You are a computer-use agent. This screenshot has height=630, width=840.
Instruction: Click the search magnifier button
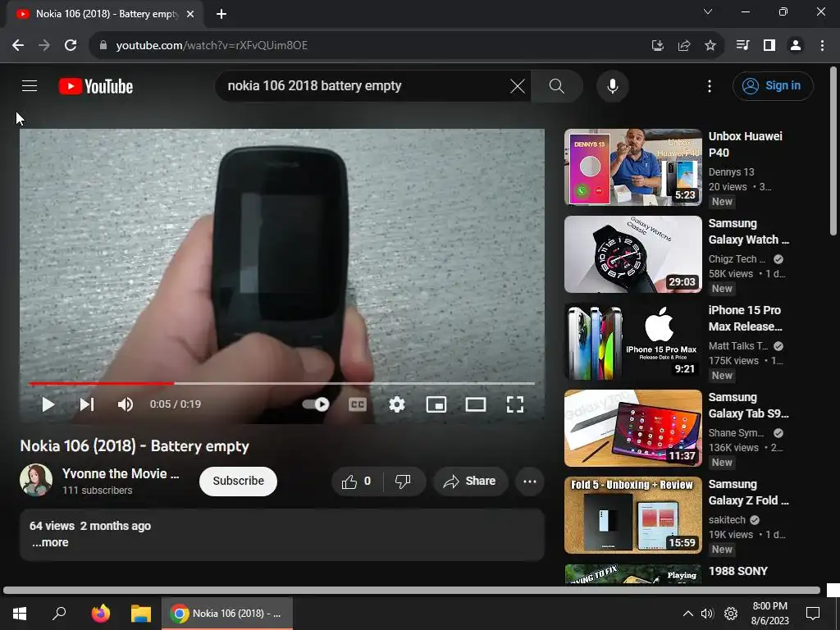[557, 85]
